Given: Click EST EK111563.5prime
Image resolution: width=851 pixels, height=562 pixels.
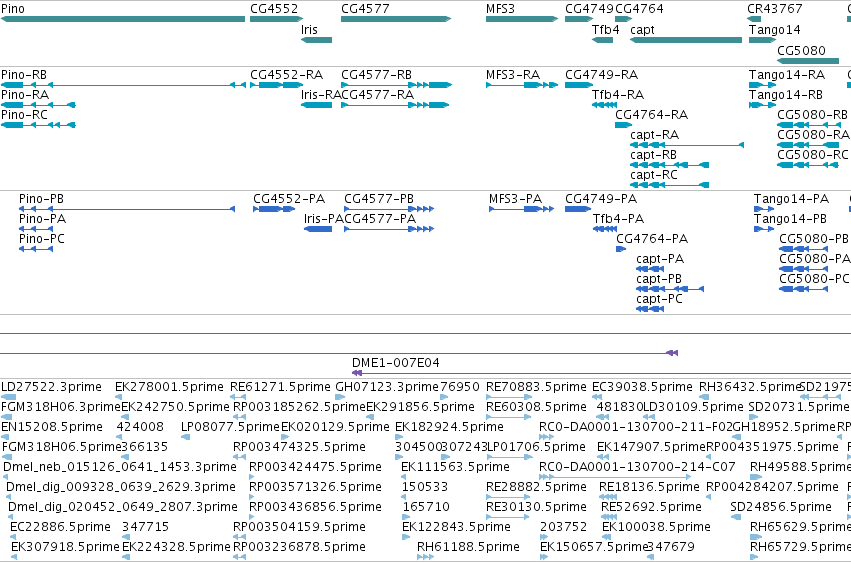Looking at the screenshot, I should click(455, 467).
